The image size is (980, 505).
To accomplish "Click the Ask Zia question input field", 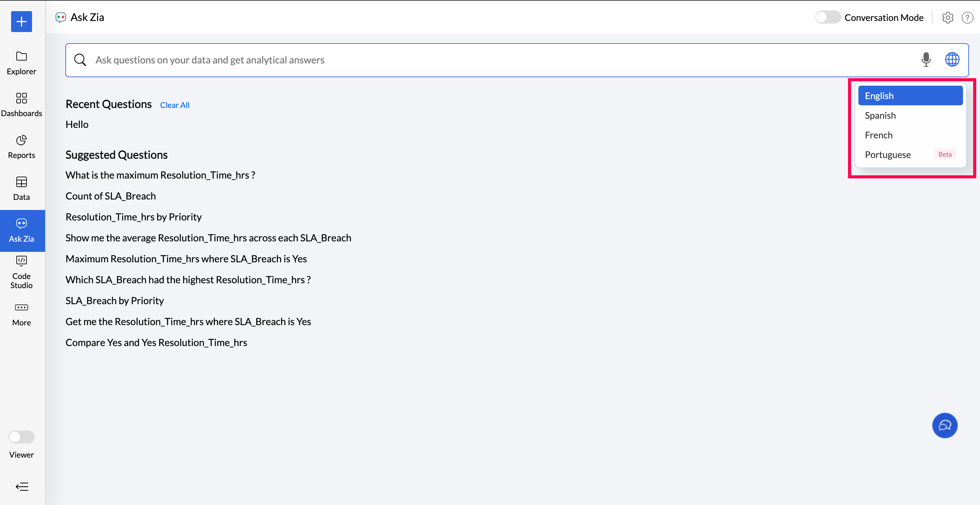I will [495, 60].
